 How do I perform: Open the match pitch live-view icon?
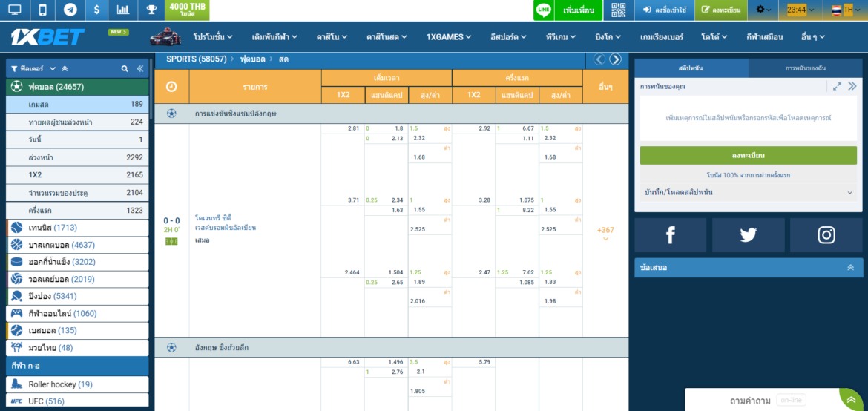click(x=171, y=241)
